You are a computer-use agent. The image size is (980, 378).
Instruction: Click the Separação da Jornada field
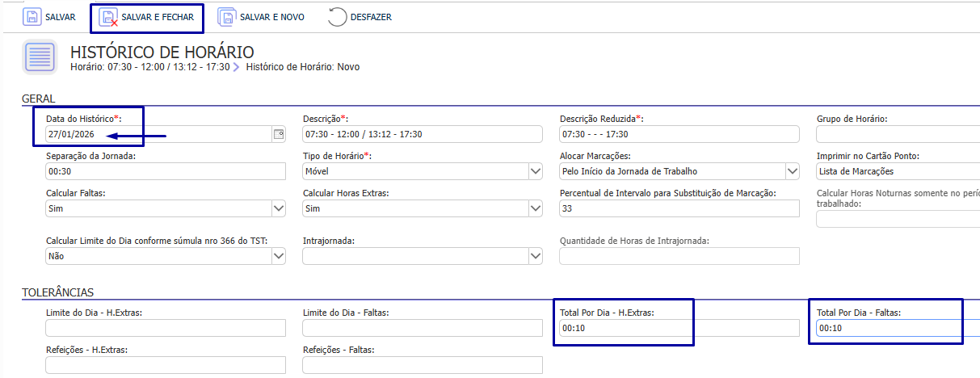[166, 171]
